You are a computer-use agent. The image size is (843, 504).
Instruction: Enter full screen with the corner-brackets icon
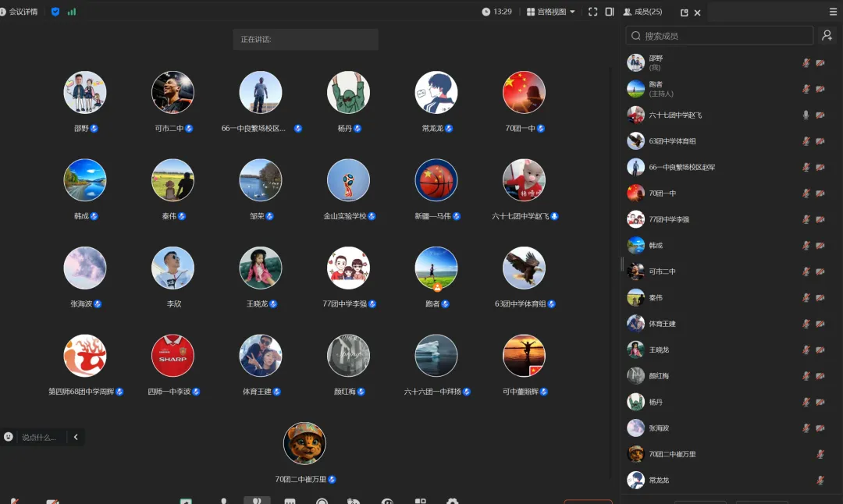593,12
